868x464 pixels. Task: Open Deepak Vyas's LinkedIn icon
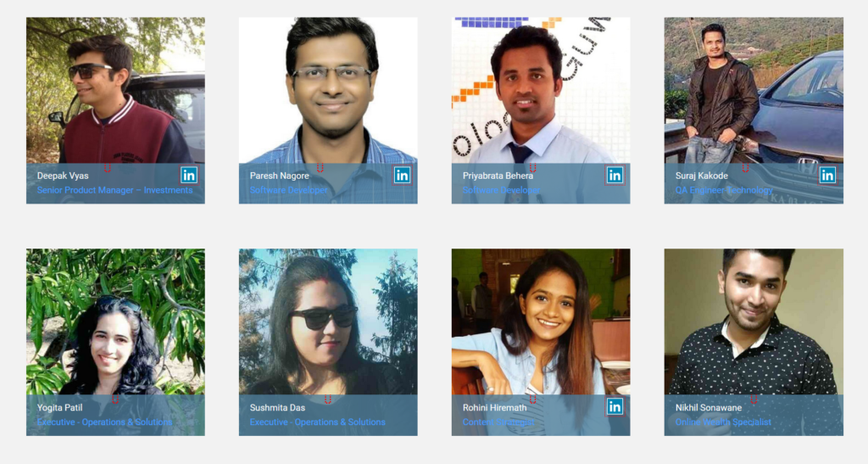point(189,176)
